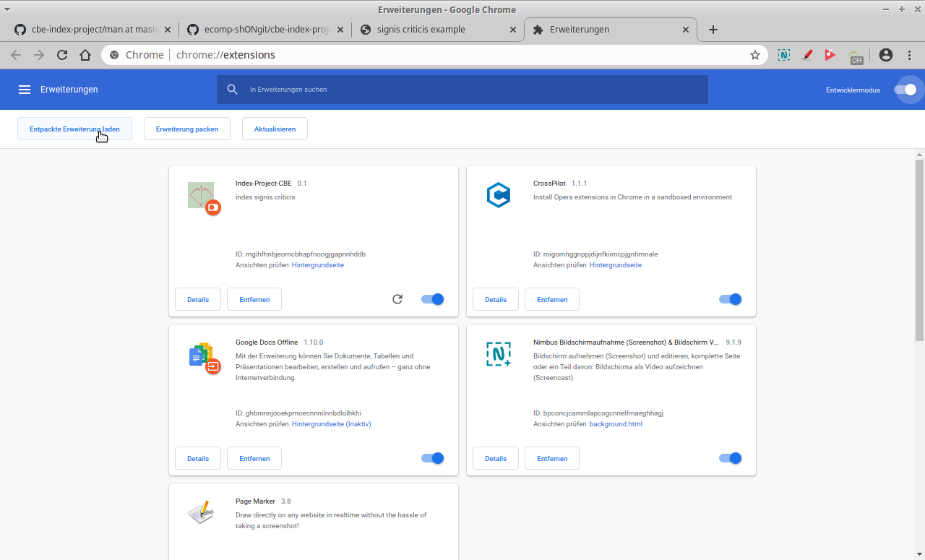Open Hintergrundseite link for Index-Project-CBE

pos(318,265)
